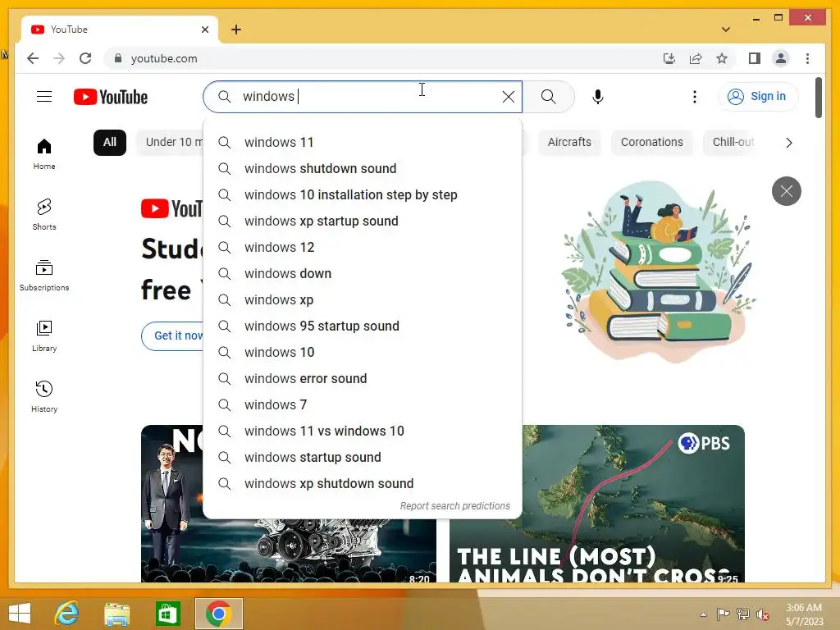The width and height of the screenshot is (840, 630).
Task: Pick the plain 'windows xp' suggestion
Action: tap(363, 300)
